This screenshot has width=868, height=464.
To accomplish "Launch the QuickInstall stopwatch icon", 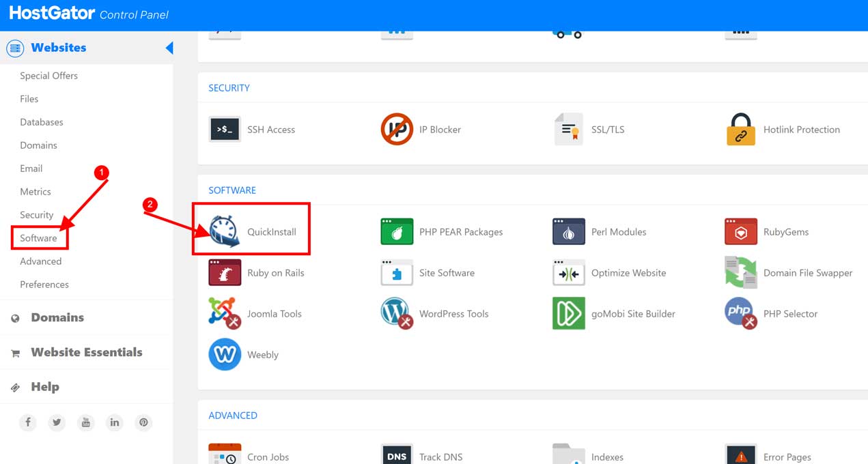I will 225,231.
